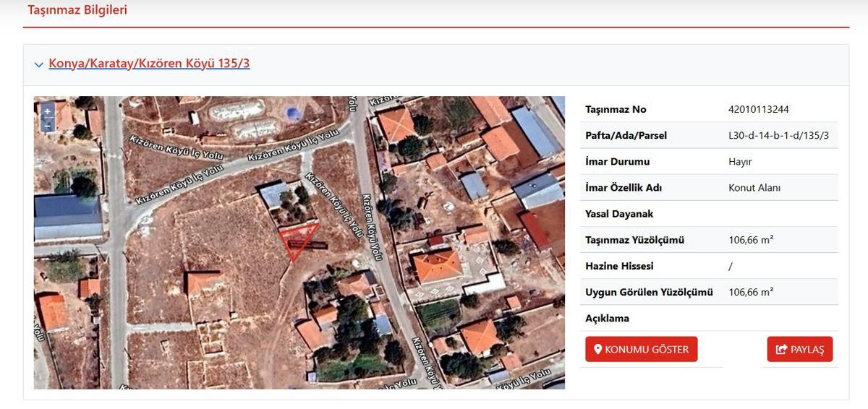Open the Konya/Karatay/Kızören Köyü 135/3 link

[149, 64]
